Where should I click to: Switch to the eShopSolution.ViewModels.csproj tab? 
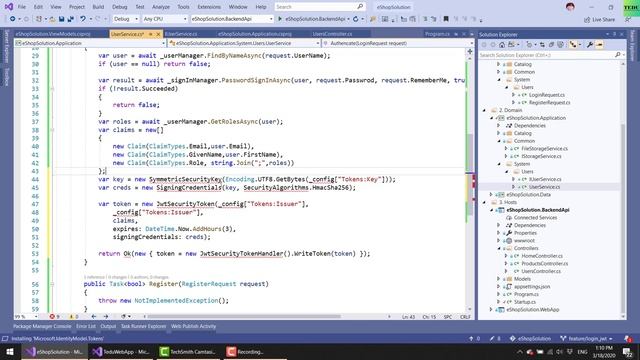(53, 34)
